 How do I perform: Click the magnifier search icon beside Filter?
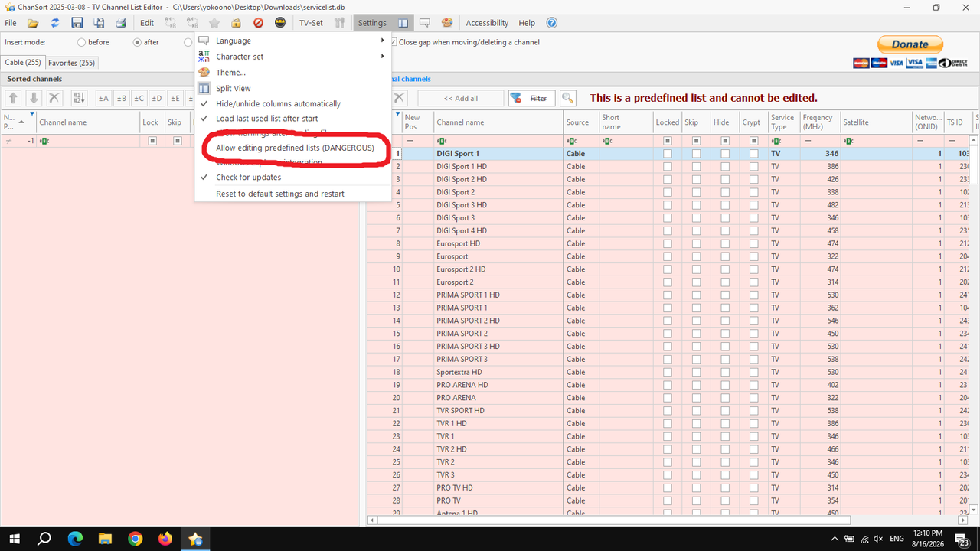[x=568, y=98]
